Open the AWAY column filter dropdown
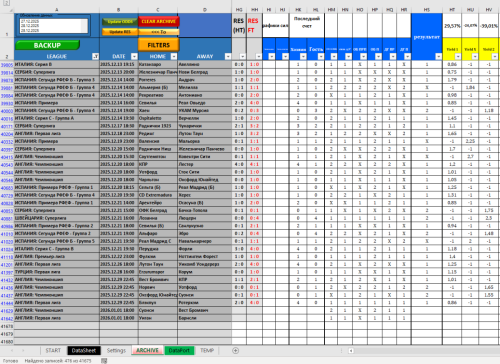The width and height of the screenshot is (500, 364). click(x=228, y=56)
